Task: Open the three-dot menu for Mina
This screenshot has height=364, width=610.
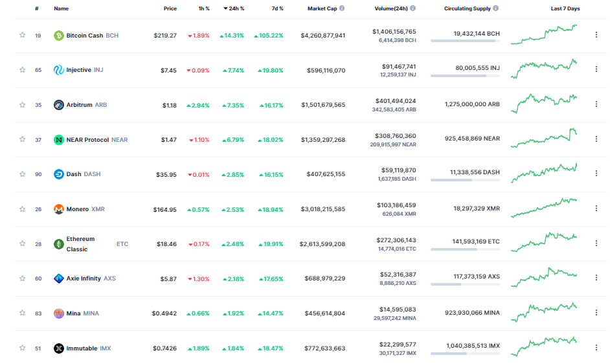Action: 596,312
